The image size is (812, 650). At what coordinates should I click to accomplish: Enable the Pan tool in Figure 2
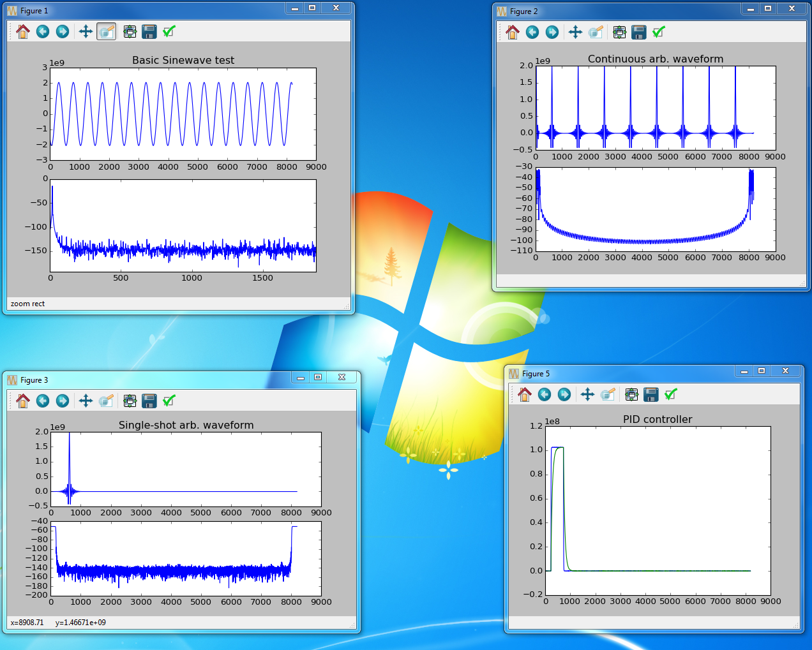(x=575, y=32)
